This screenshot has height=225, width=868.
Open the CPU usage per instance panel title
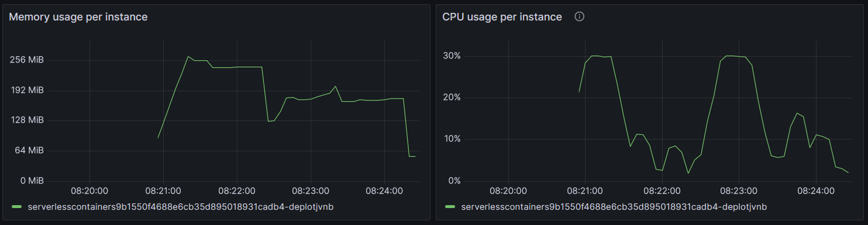point(502,17)
